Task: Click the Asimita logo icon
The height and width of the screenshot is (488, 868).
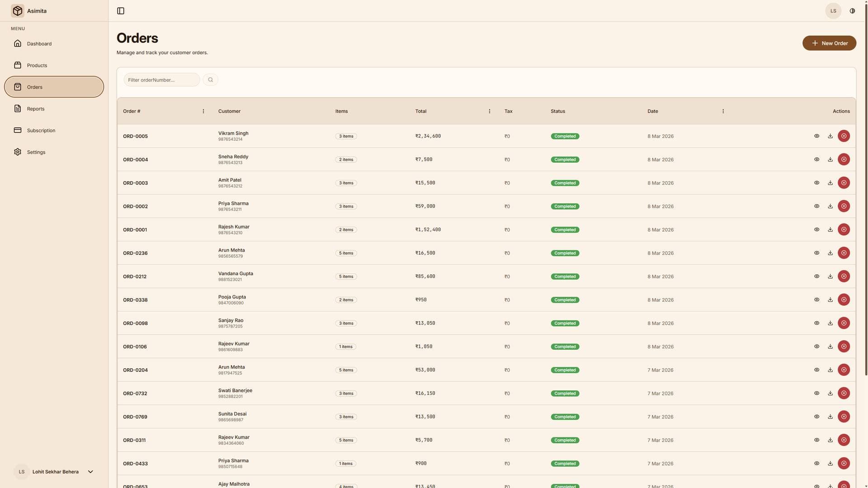Action: [x=18, y=10]
